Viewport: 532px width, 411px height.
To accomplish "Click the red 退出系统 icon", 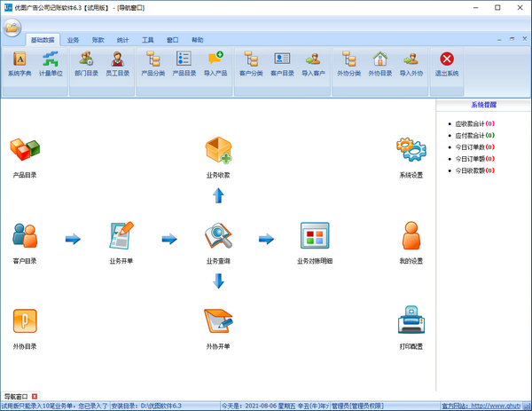I will pyautogui.click(x=447, y=63).
